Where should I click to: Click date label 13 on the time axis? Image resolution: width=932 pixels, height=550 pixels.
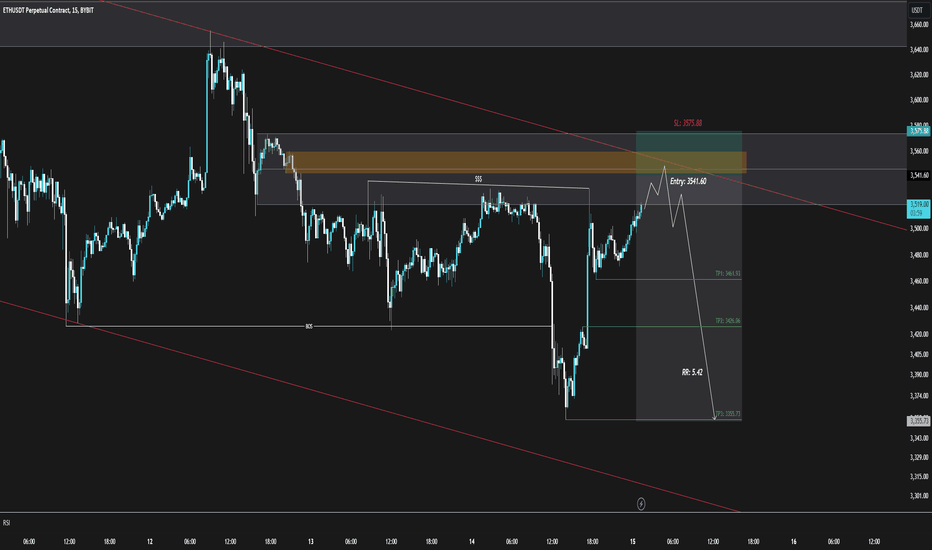(x=311, y=542)
